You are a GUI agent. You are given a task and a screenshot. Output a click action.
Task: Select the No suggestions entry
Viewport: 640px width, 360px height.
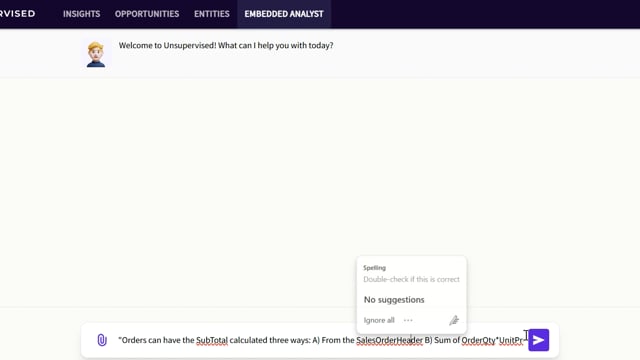394,300
